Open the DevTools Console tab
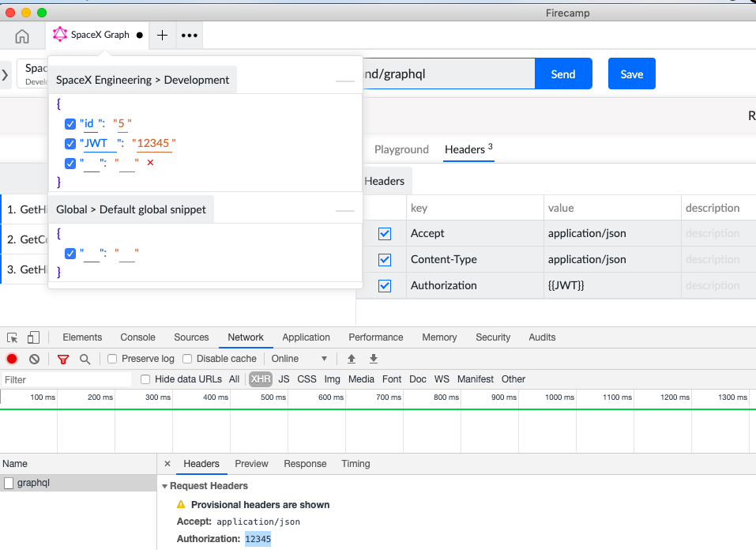Screen dimensions: 756x550 [138, 337]
